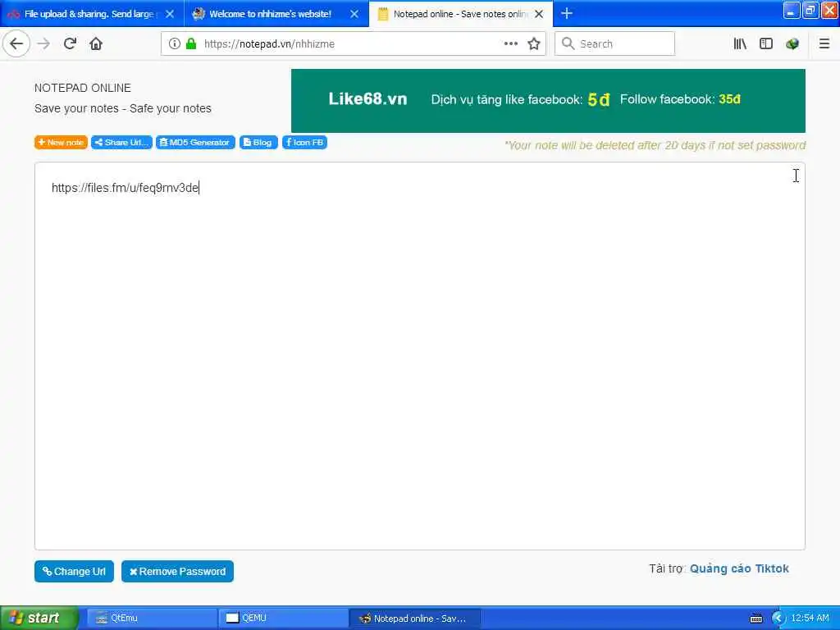Open the Windows start menu
The image size is (840, 630).
pos(39,618)
